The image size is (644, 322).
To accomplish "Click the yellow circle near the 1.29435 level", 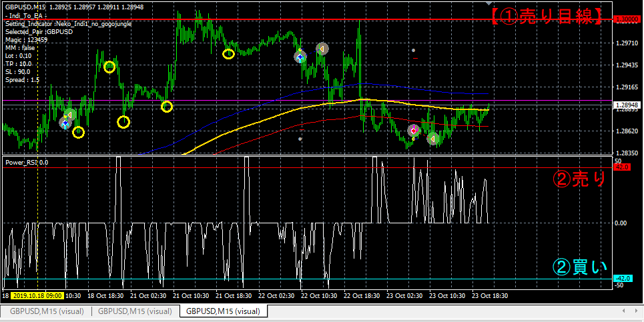I will [109, 67].
